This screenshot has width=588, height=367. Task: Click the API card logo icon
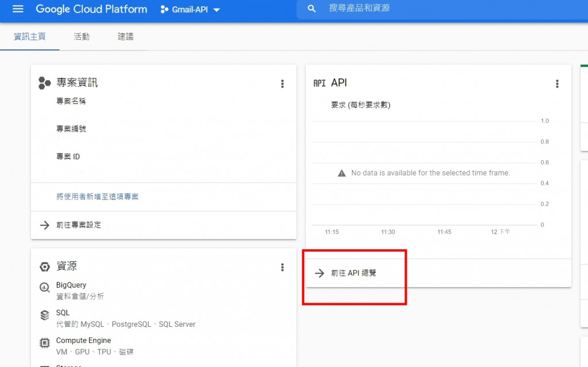[x=319, y=83]
